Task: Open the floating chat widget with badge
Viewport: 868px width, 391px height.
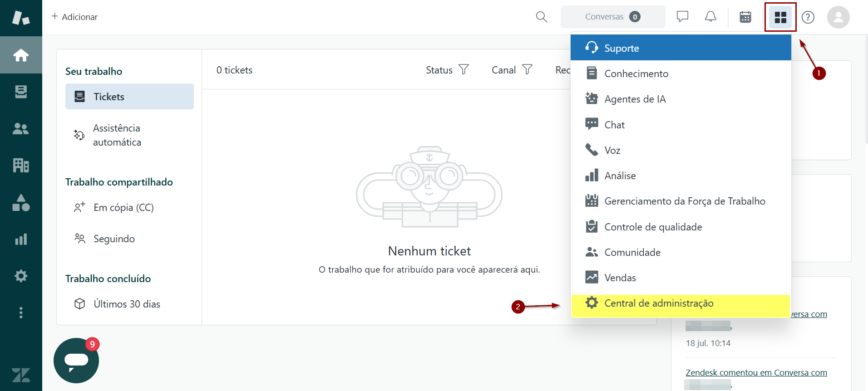Action: pyautogui.click(x=76, y=360)
